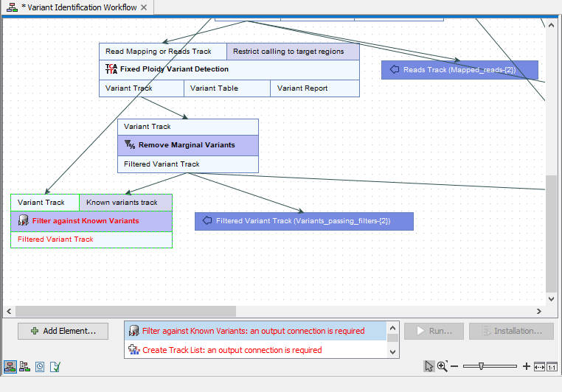Select Create Track List error message

coord(232,350)
